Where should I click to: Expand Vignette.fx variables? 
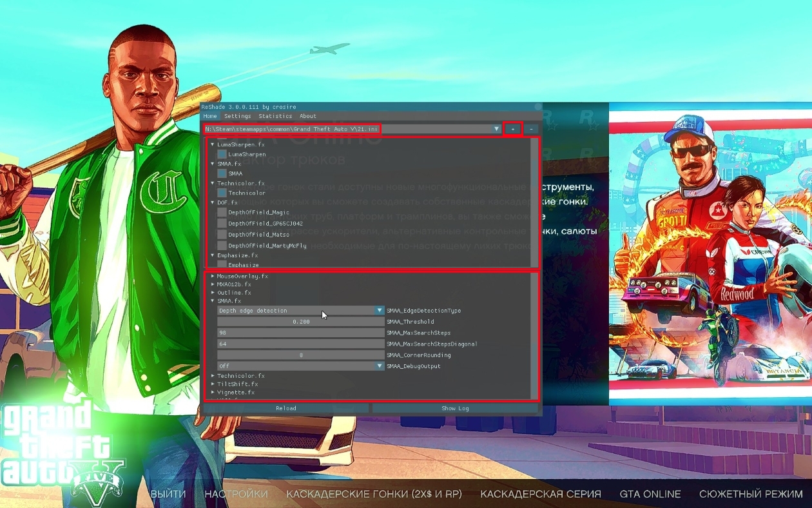point(213,393)
